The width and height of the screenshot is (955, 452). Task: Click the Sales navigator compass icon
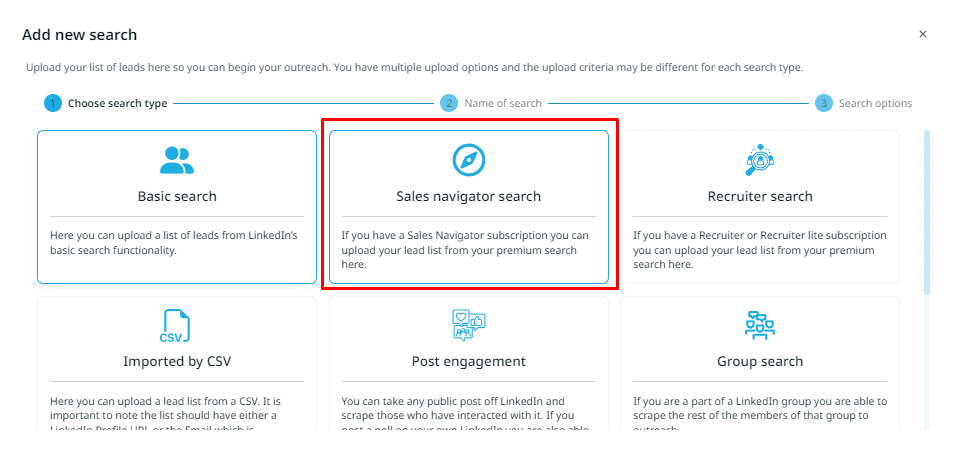[468, 160]
